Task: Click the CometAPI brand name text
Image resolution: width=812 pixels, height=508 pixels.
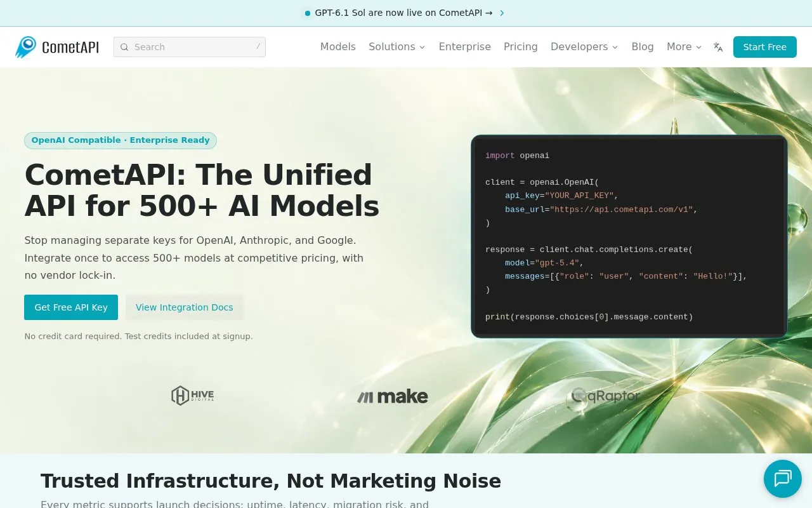Action: (70, 47)
